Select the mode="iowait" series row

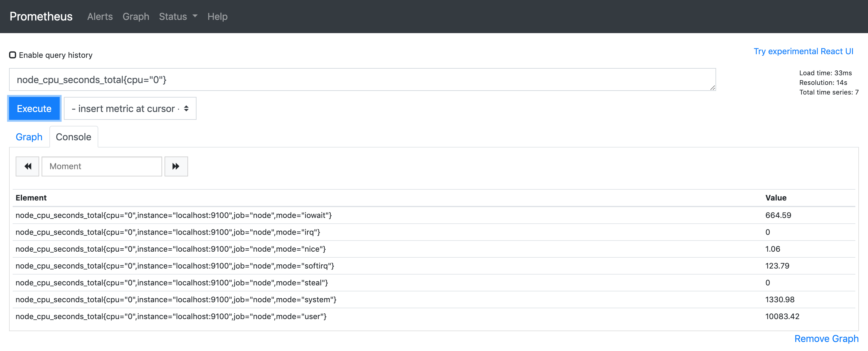434,215
